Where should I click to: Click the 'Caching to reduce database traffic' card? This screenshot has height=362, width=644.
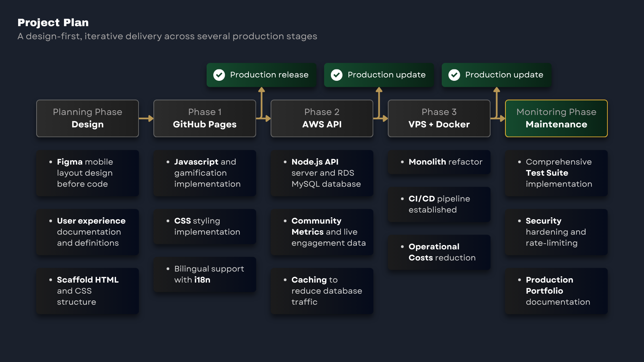(322, 291)
